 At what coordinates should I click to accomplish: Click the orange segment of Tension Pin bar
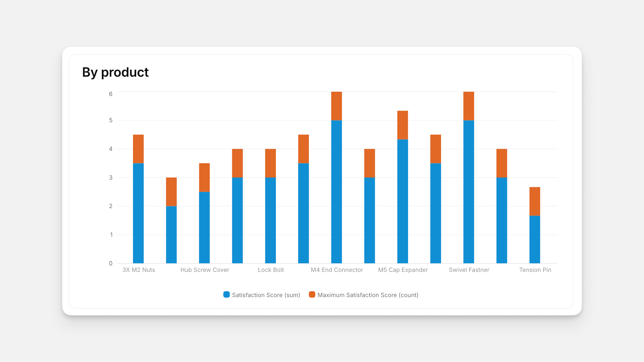[x=535, y=201]
